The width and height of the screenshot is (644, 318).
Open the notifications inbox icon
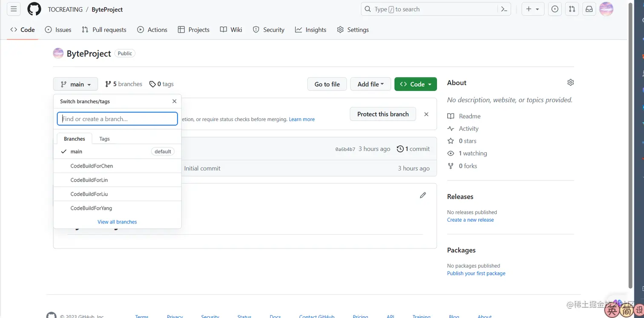(589, 9)
